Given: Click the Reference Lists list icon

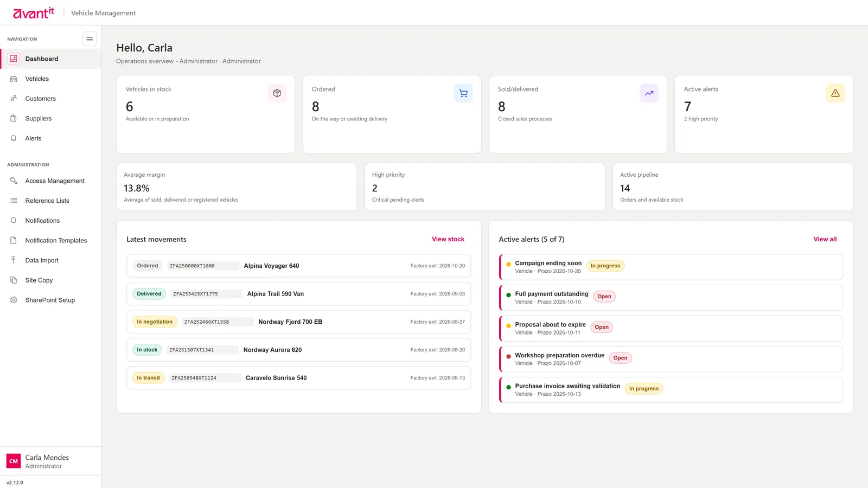Looking at the screenshot, I should (x=14, y=201).
